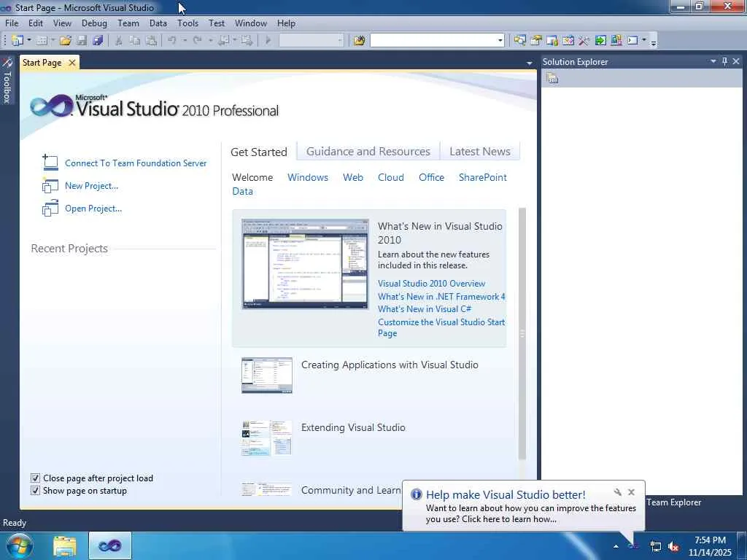
Task: Select the Windows category link
Action: 308,177
